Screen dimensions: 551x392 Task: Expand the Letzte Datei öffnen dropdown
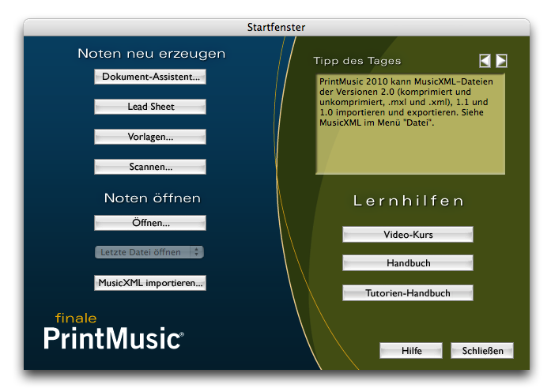click(x=149, y=252)
